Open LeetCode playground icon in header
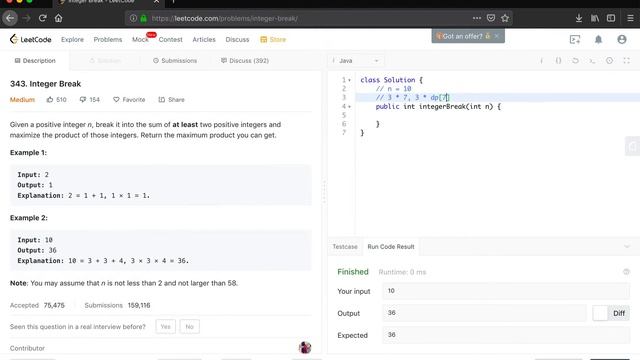This screenshot has height=360, width=640. (x=575, y=40)
